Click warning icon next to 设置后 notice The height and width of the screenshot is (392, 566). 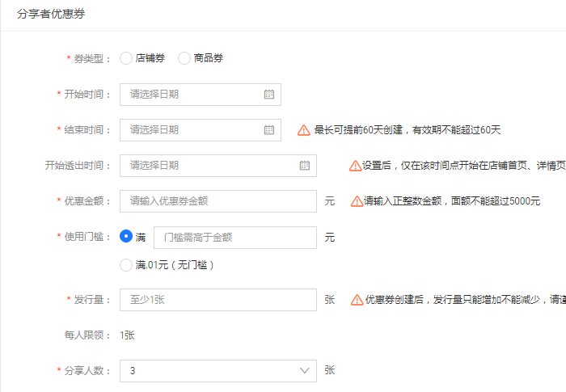coord(355,166)
